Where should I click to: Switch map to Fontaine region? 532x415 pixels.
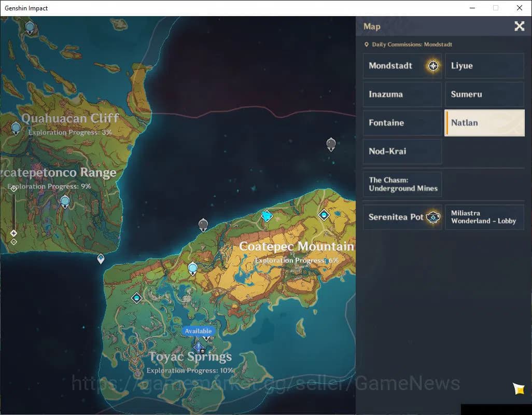402,123
